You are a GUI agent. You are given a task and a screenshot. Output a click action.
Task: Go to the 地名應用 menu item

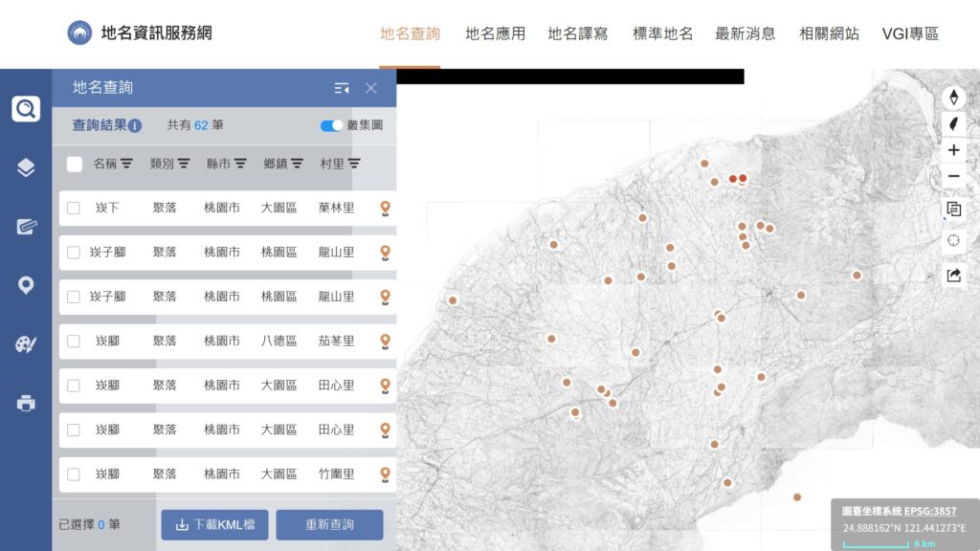click(x=495, y=33)
